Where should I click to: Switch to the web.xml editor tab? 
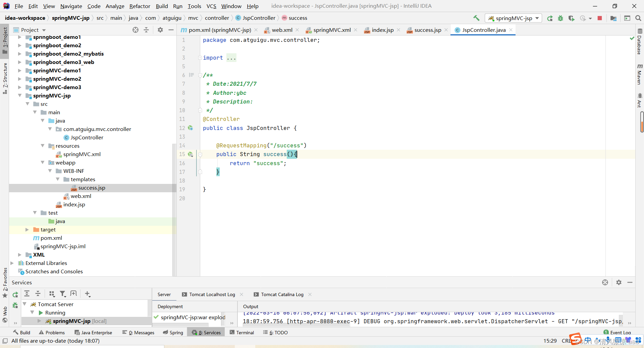(282, 30)
